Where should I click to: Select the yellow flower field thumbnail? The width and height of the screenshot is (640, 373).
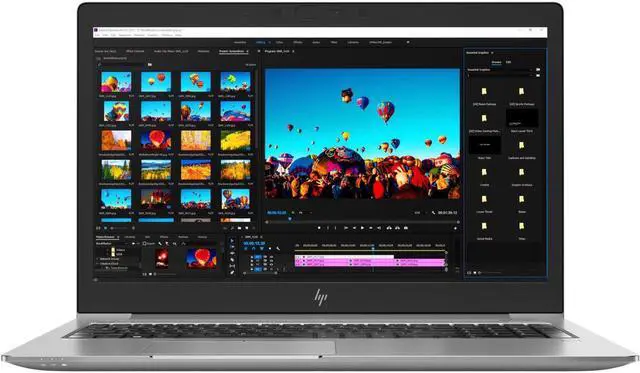(x=236, y=140)
